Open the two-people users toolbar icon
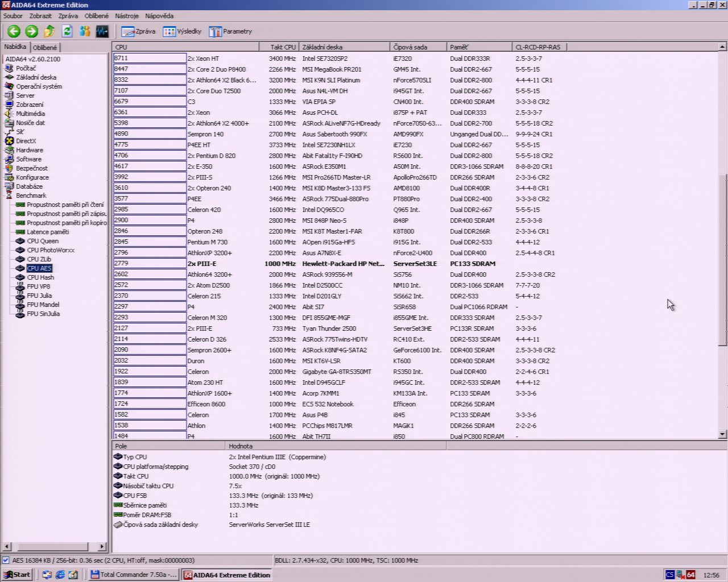This screenshot has width=728, height=582. [x=85, y=31]
